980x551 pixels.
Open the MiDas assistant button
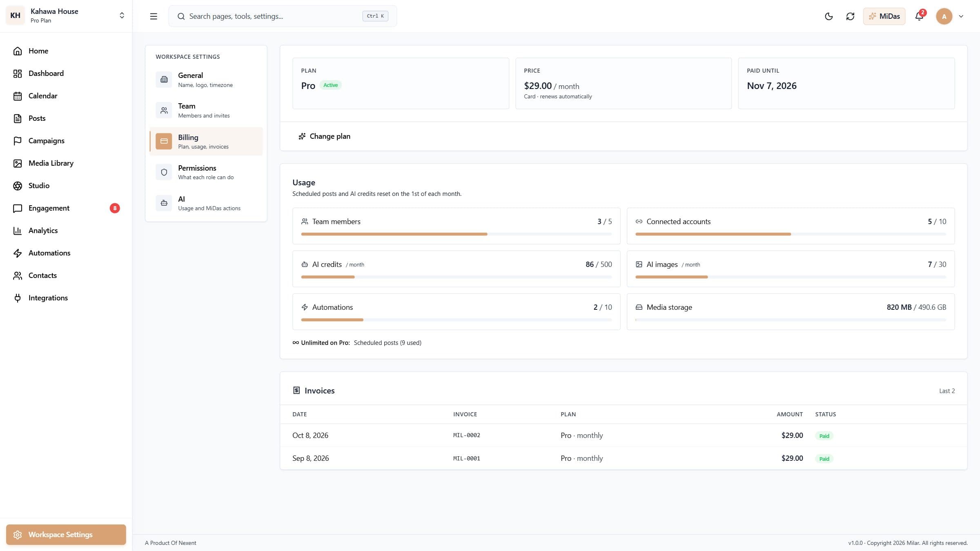[884, 16]
